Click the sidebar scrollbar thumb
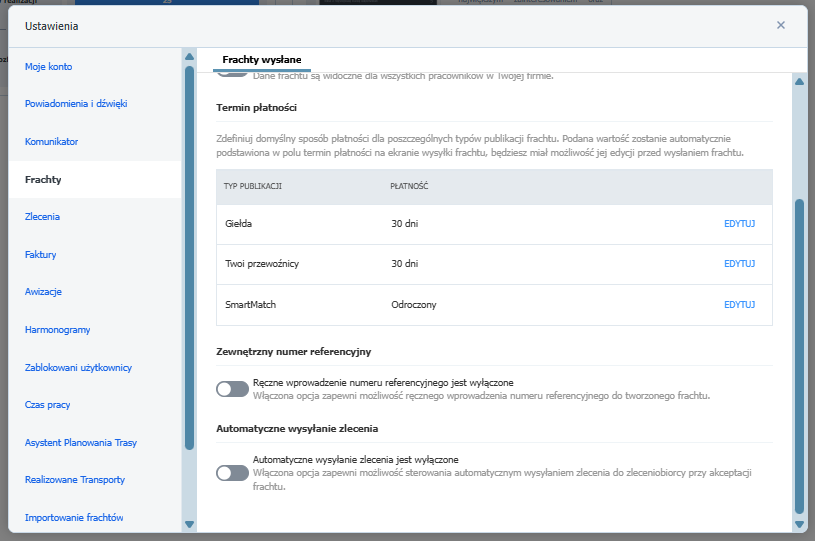The width and height of the screenshot is (815, 541). [189, 258]
